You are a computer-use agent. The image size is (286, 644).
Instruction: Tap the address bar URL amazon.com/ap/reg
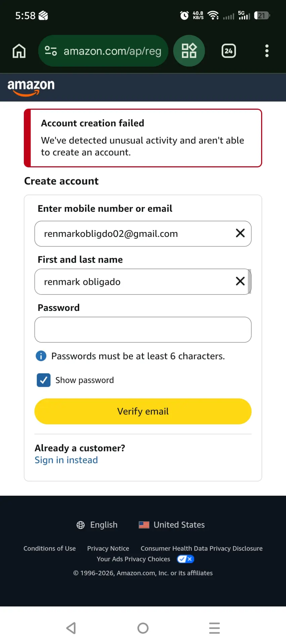click(x=112, y=51)
